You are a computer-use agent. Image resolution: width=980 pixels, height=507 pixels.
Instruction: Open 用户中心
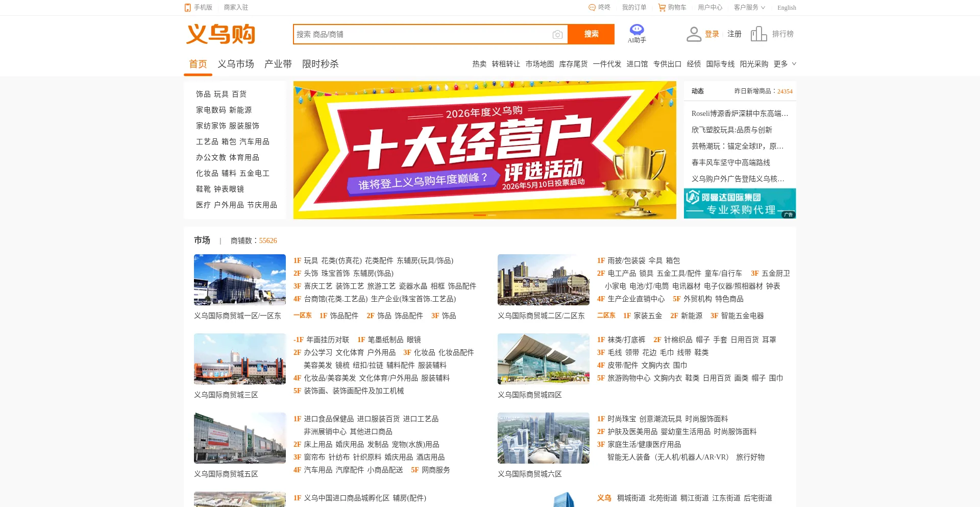(x=710, y=8)
